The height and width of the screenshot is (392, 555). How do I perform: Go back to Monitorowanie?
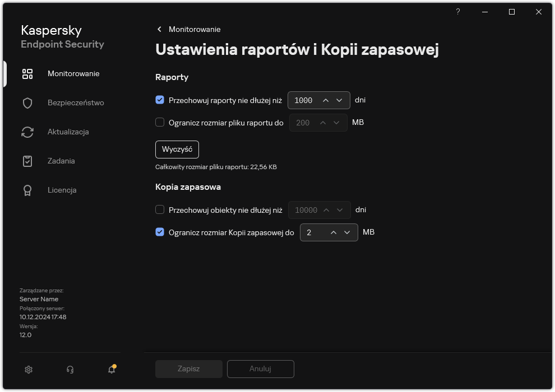click(x=187, y=29)
